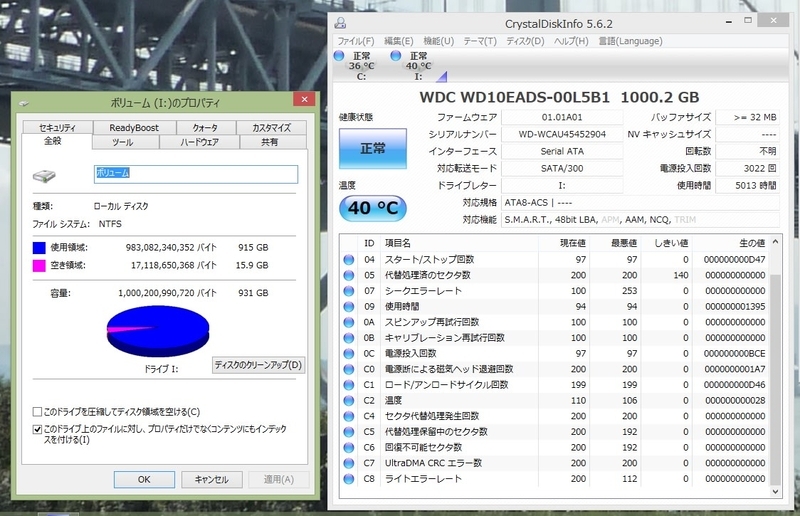The height and width of the screenshot is (516, 800).
Task: Open the 機能(U) menu
Action: pos(438,41)
